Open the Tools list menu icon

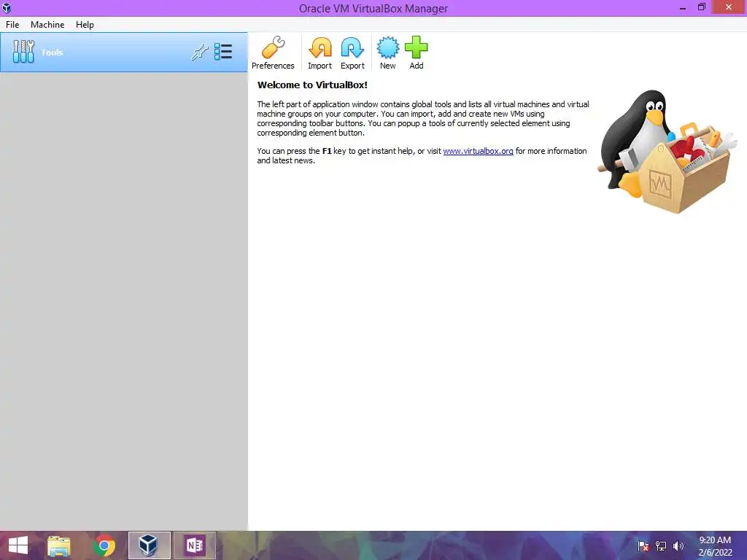click(x=223, y=52)
